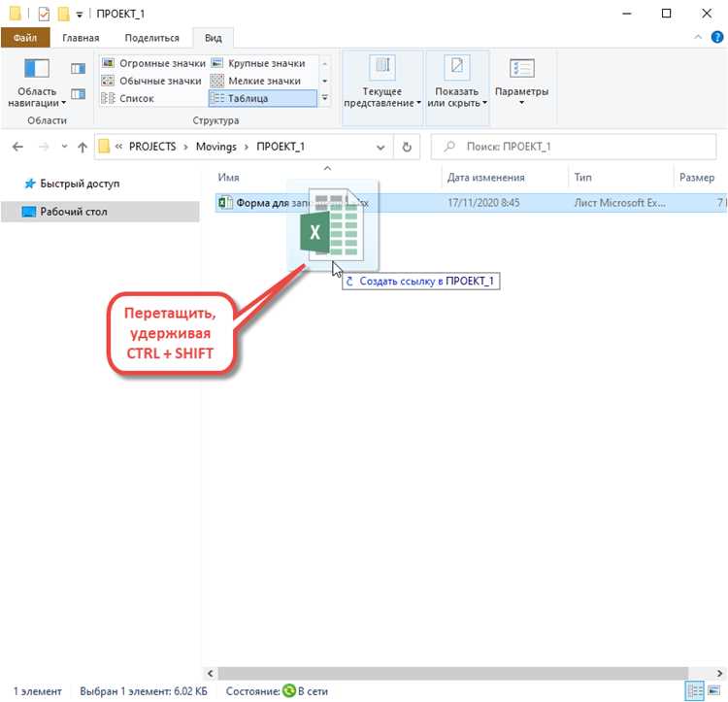This screenshot has height=702, width=728.
Task: Go up one folder level
Action: 83,147
